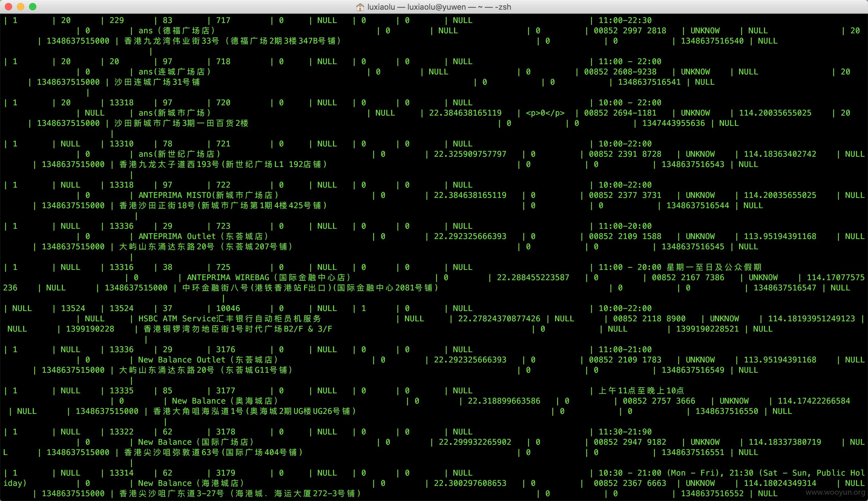Select longitude value 114.17422266584
The height and width of the screenshot is (501, 868).
814,401
